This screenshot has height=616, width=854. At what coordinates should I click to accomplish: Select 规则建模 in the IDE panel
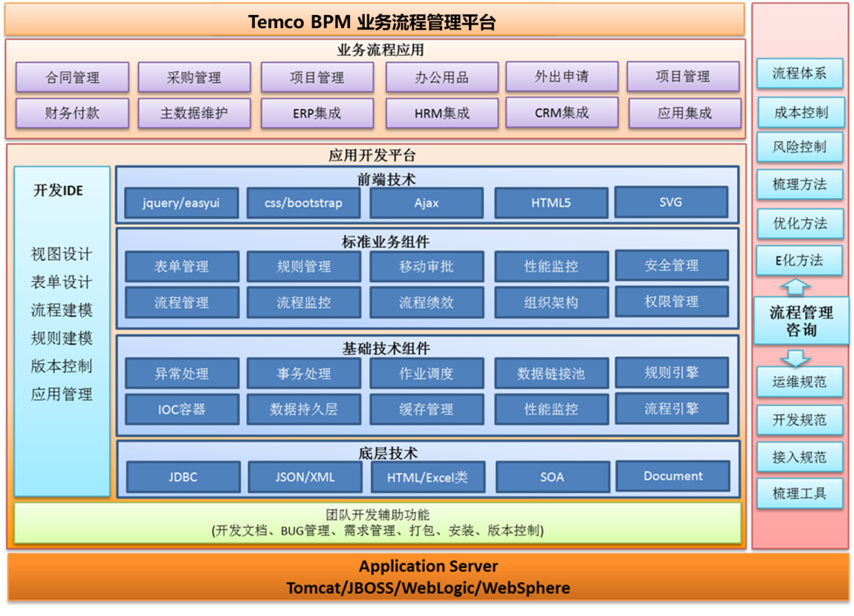[x=61, y=339]
